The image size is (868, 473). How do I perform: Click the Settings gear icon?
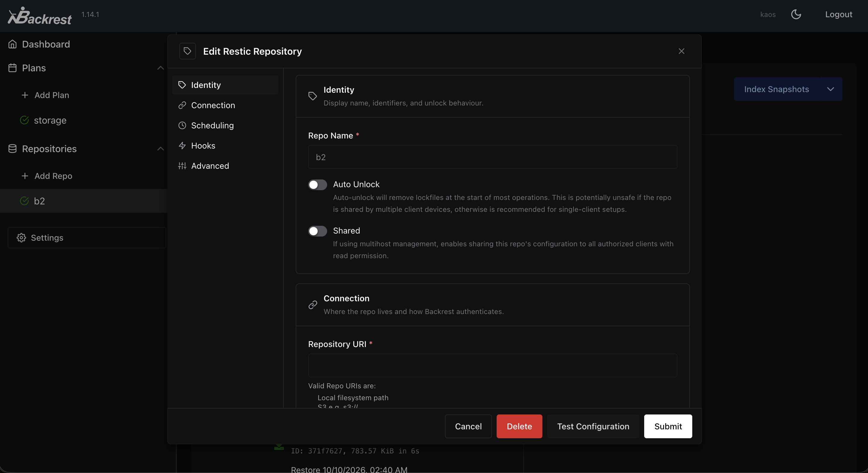(21, 238)
